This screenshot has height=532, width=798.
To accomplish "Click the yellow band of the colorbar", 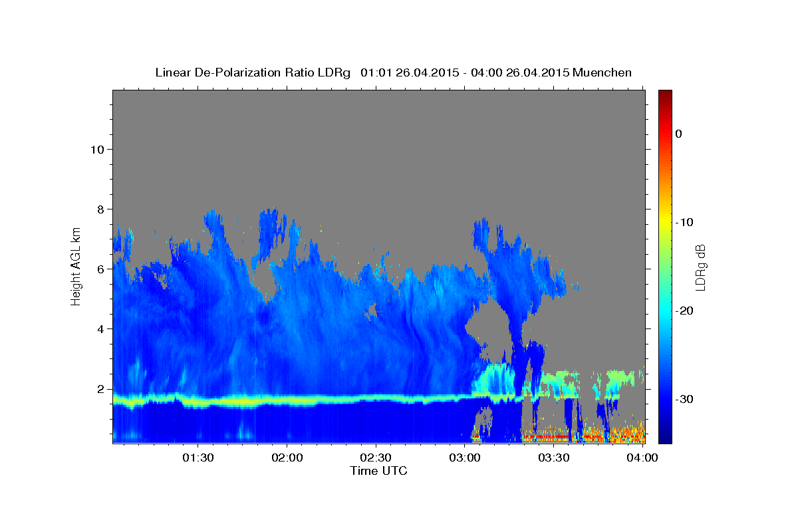I will point(665,222).
